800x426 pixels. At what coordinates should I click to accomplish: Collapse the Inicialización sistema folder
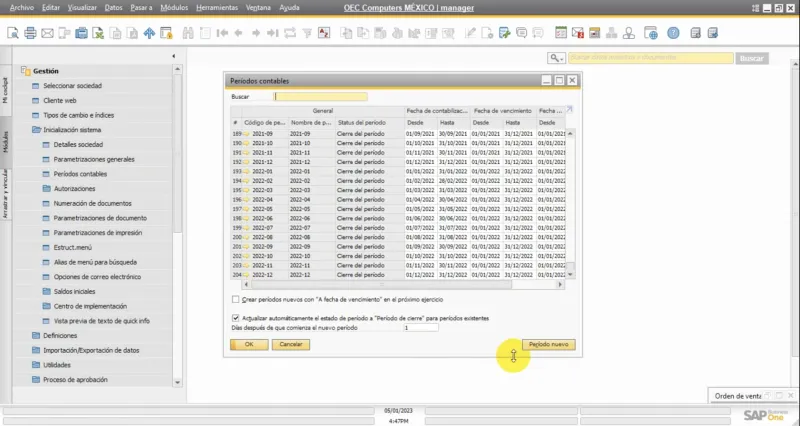36,130
